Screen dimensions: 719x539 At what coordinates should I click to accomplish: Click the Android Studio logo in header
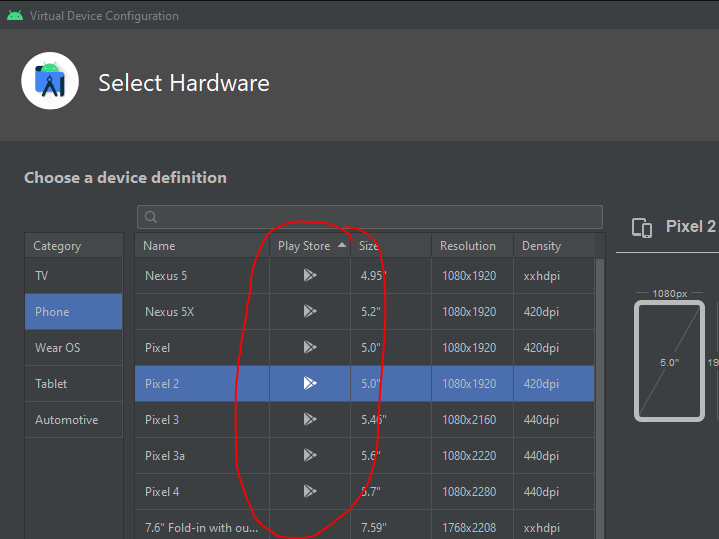point(50,81)
